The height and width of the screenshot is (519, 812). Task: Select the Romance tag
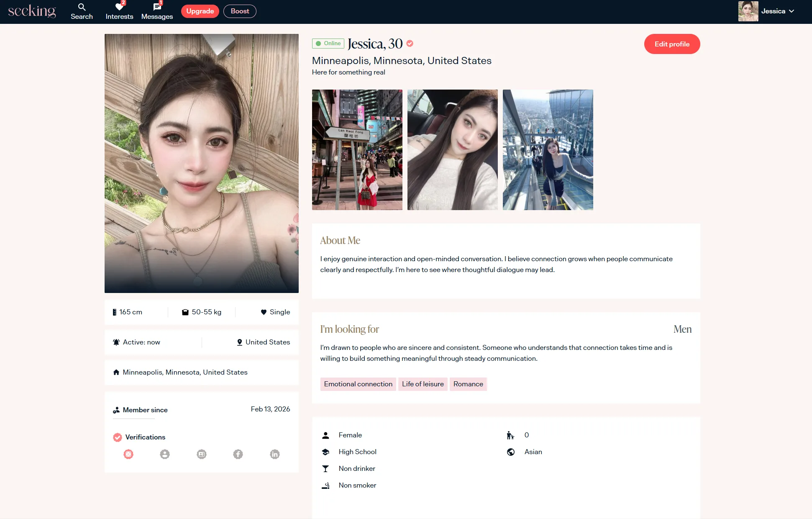point(468,384)
